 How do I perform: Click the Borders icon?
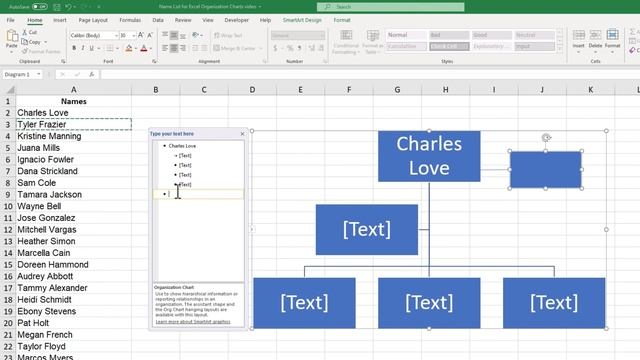(x=110, y=49)
